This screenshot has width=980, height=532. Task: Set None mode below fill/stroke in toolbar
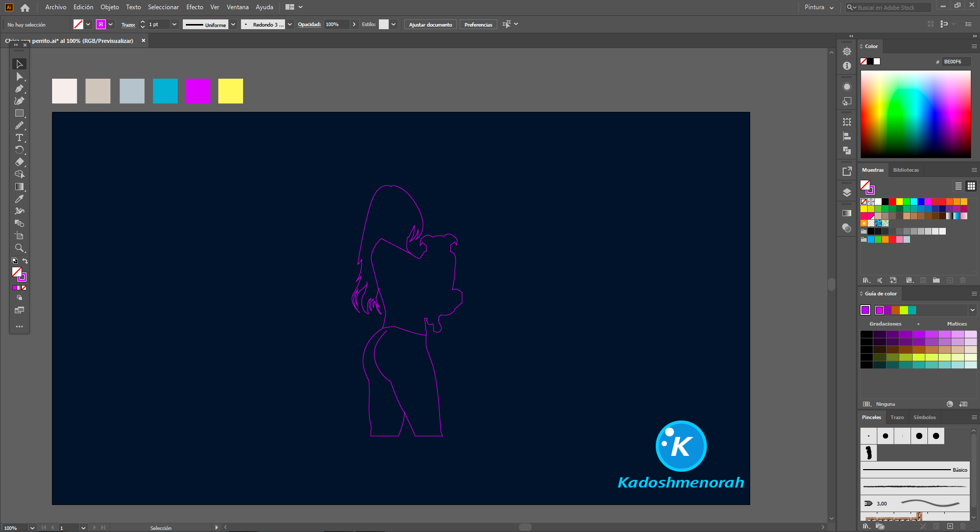24,288
